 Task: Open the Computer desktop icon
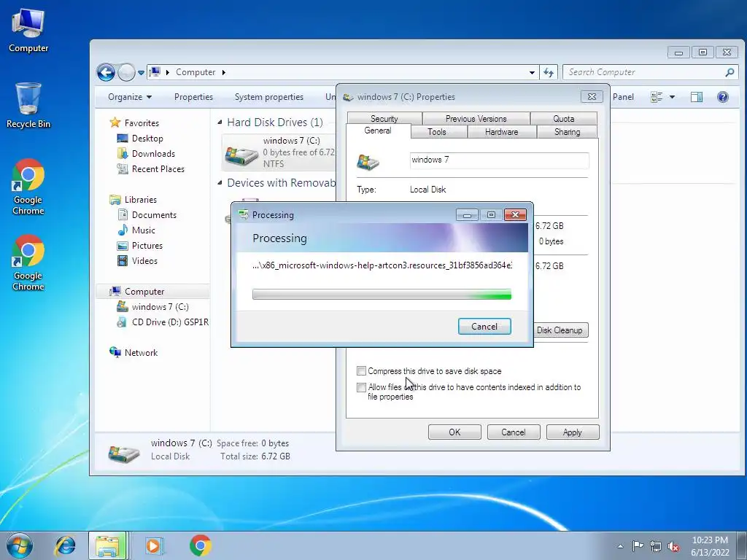pos(28,31)
